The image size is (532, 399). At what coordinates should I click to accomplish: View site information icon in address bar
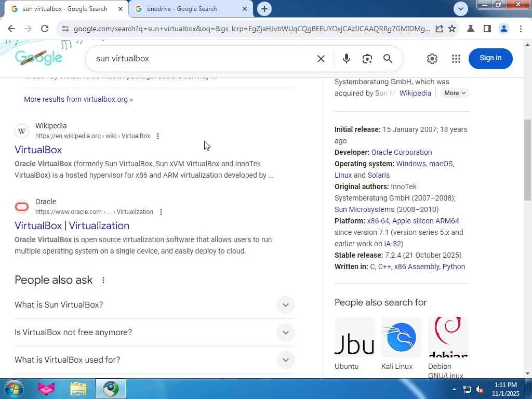point(65,29)
